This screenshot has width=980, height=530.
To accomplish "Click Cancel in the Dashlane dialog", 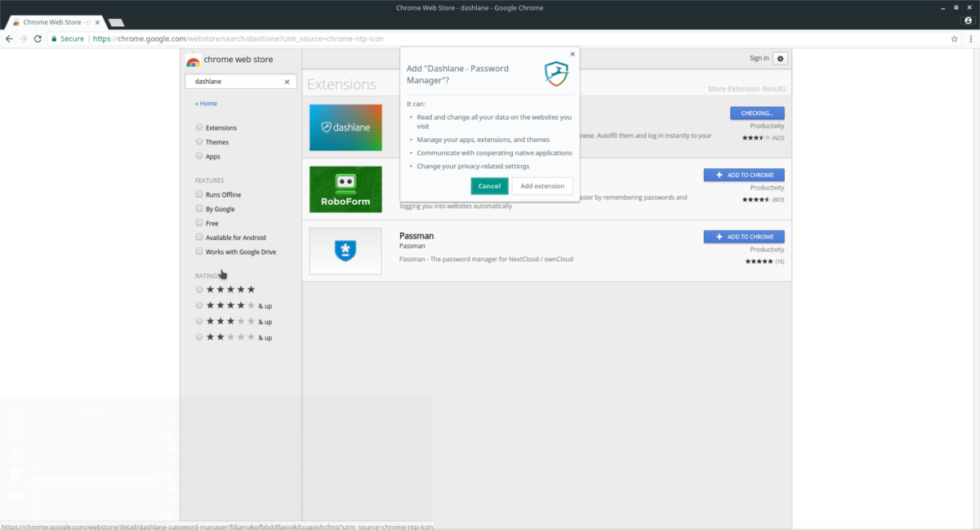I will click(x=489, y=186).
